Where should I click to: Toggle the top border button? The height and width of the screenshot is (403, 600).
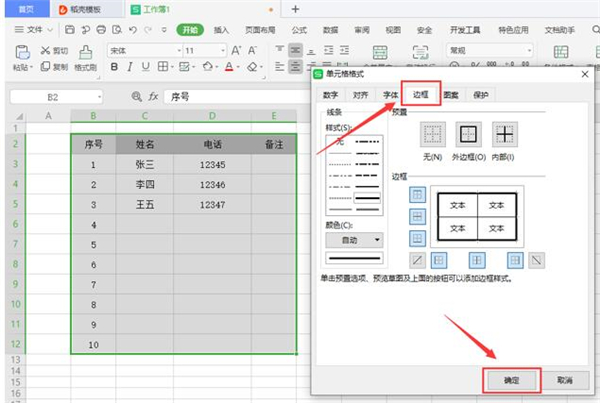(x=417, y=193)
